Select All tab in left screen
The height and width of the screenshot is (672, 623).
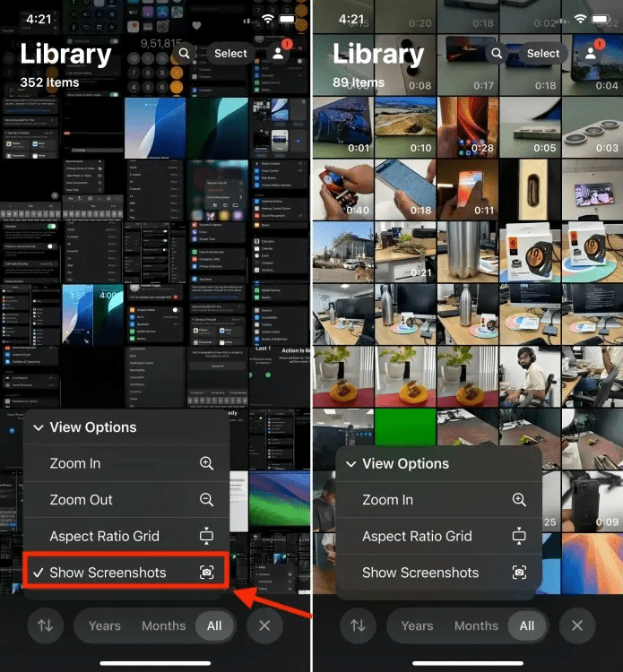[x=214, y=625]
